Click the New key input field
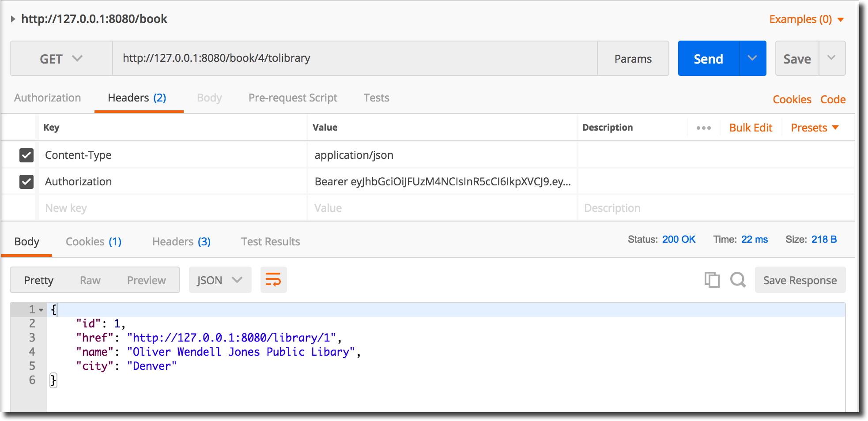The height and width of the screenshot is (421, 868). click(173, 208)
